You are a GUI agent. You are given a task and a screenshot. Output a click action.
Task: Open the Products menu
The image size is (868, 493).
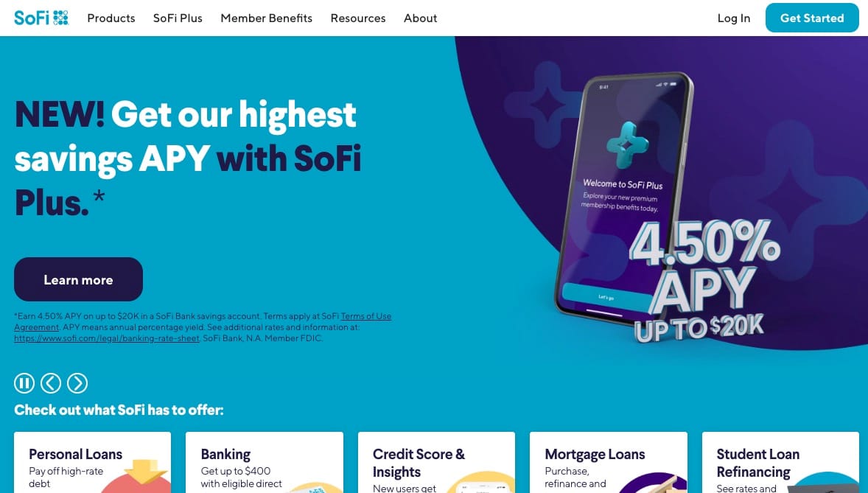[x=111, y=18]
